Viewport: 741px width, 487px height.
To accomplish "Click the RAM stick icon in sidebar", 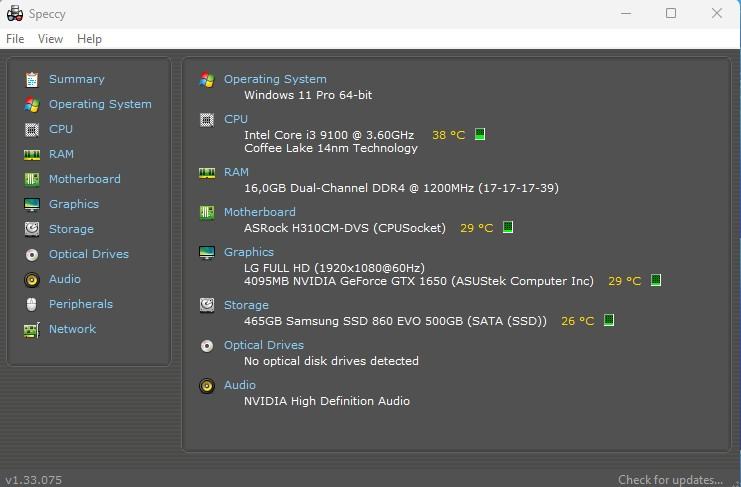I will click(x=32, y=154).
